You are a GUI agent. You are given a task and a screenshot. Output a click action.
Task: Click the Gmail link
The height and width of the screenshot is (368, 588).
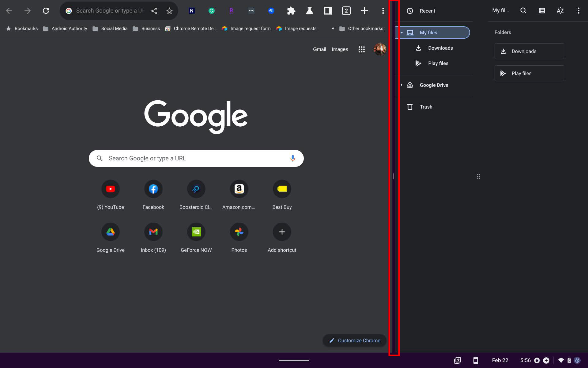(x=319, y=49)
